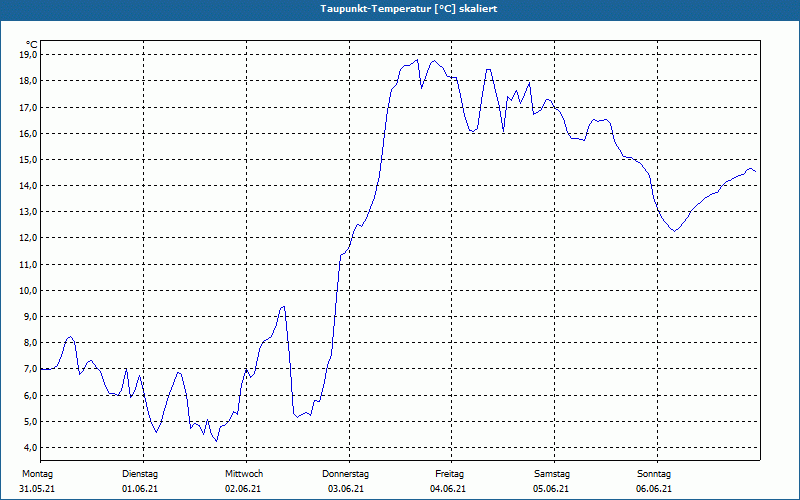Click the Mittwoch day label
800x500 pixels.
(x=244, y=474)
